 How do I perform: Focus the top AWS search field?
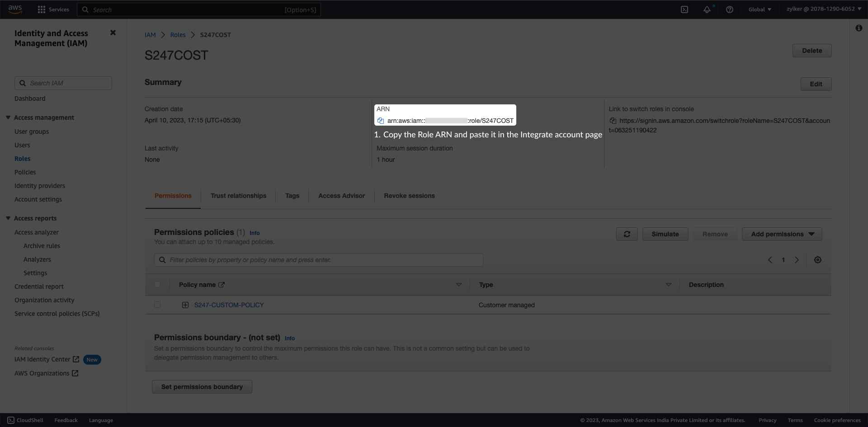click(x=199, y=9)
